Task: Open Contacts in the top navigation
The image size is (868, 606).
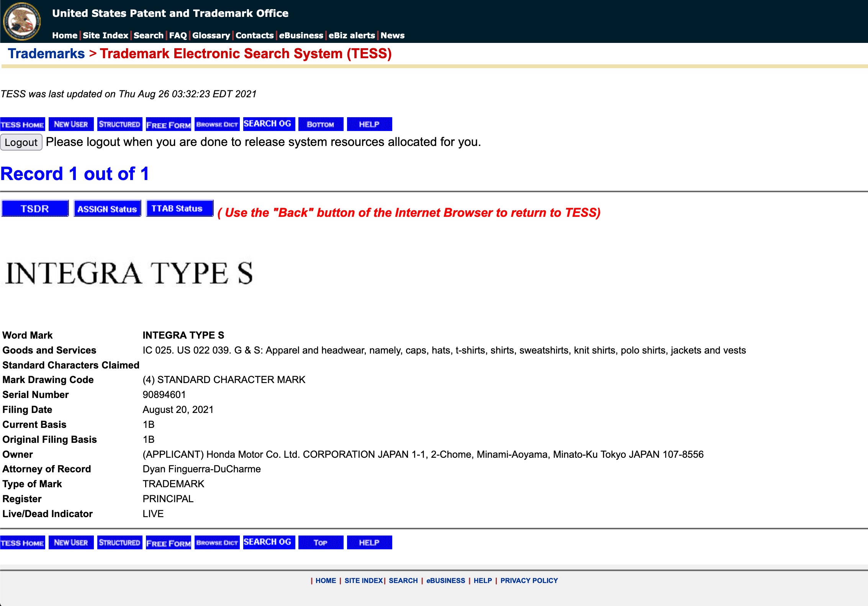Action: coord(255,35)
